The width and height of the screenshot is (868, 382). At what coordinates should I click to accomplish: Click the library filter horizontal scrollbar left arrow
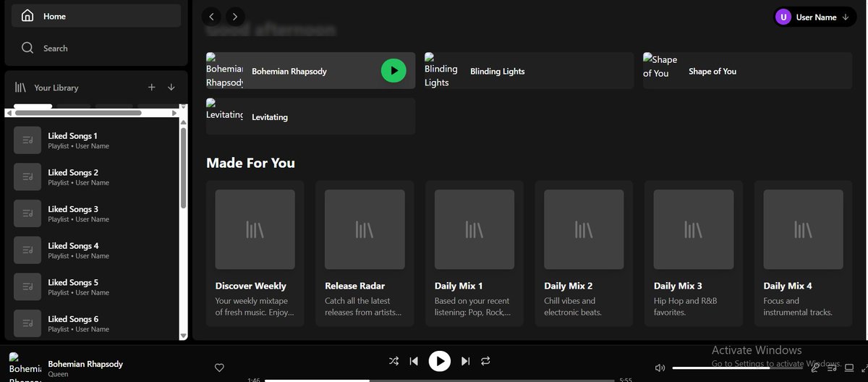(x=9, y=113)
